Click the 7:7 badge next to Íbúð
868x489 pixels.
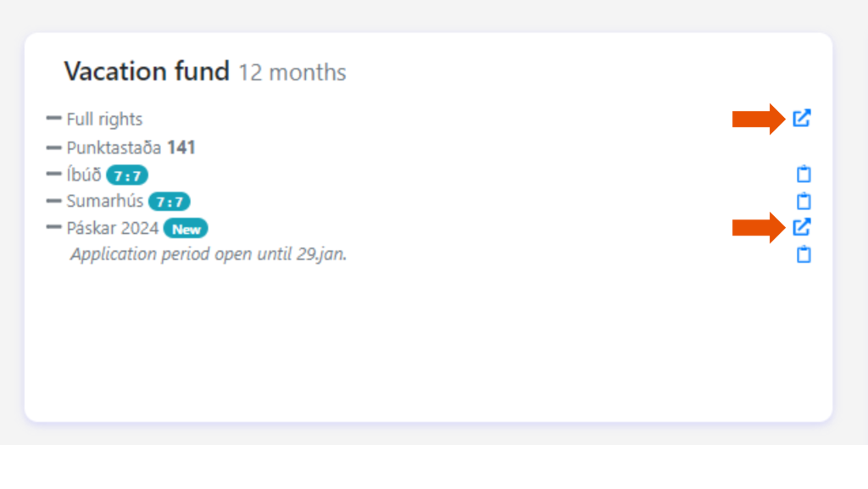pyautogui.click(x=127, y=175)
